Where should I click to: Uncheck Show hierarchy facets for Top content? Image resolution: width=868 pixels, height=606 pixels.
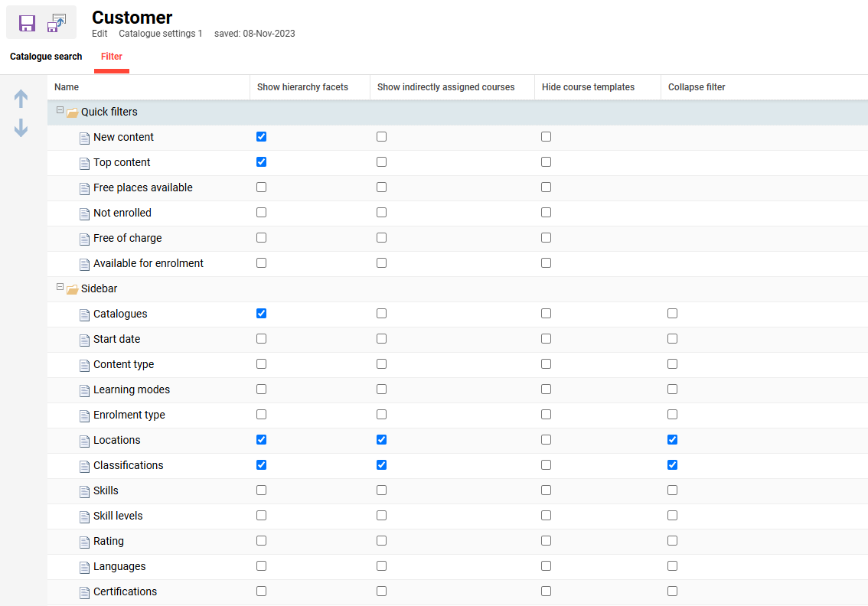coord(261,161)
